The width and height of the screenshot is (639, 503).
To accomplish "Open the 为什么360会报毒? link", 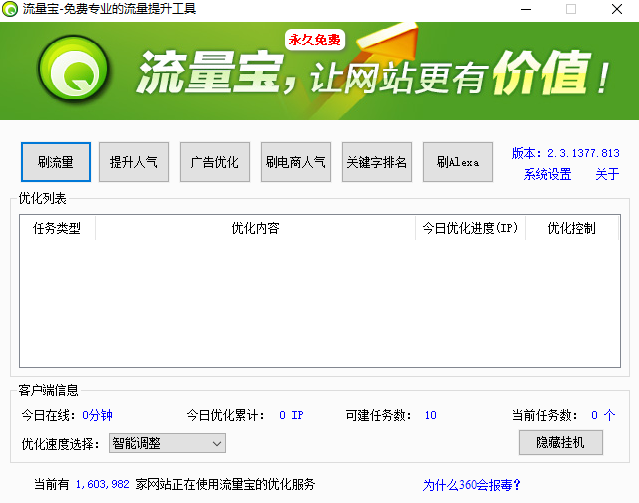I will [472, 485].
